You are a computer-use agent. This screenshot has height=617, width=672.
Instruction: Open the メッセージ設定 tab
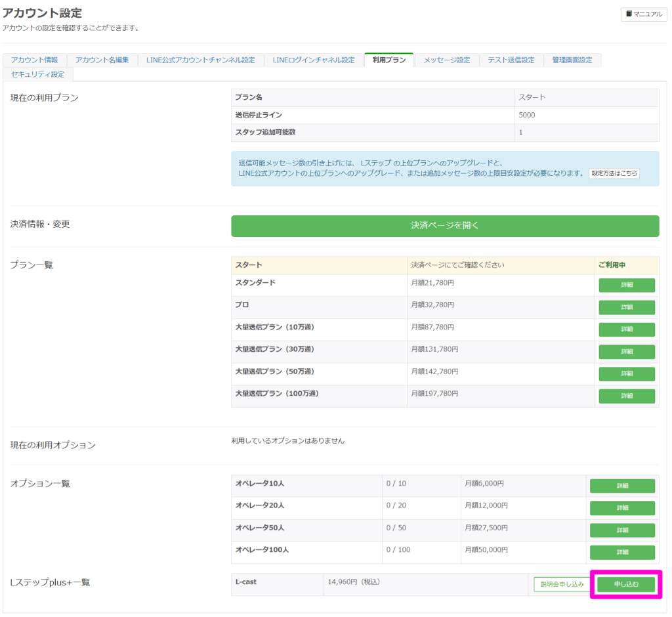pos(446,60)
